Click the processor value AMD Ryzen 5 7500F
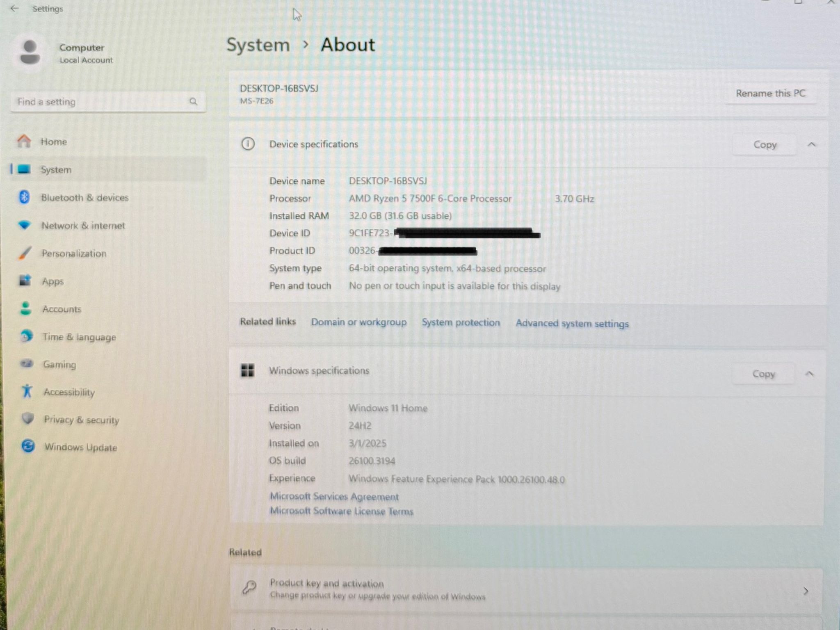 click(x=430, y=199)
